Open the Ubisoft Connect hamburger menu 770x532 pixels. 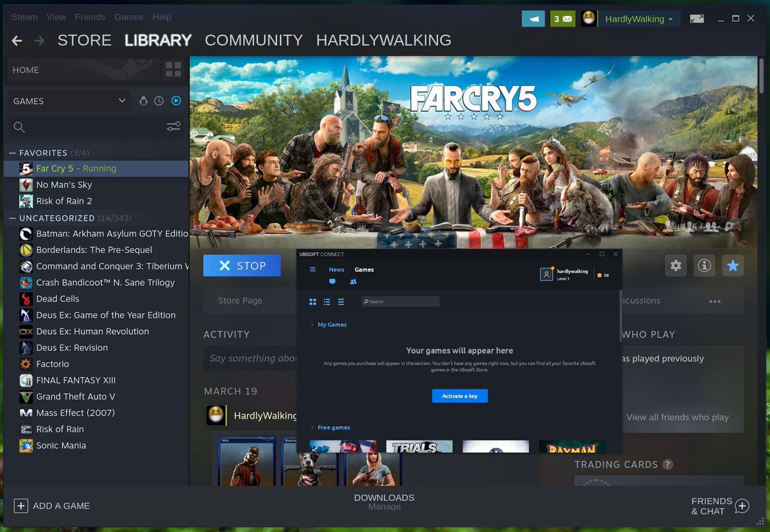click(x=312, y=270)
